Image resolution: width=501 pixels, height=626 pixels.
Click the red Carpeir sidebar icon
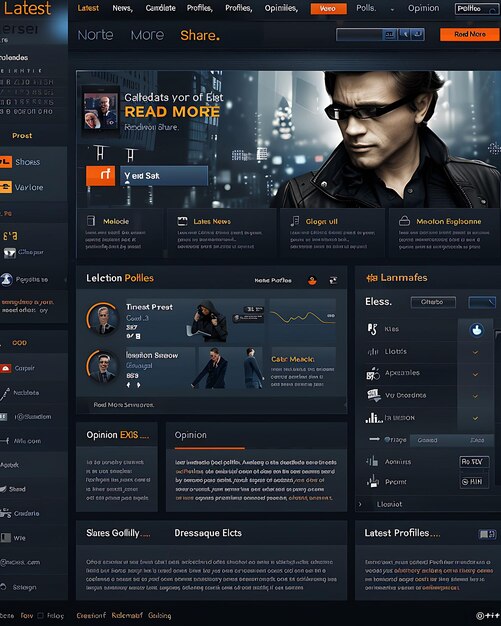[5, 368]
